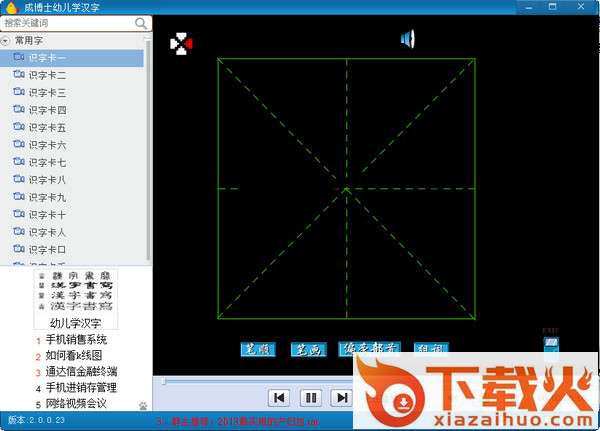The height and width of the screenshot is (431, 600).
Task: Click the red arrow icon above the grid
Action: coord(180,44)
